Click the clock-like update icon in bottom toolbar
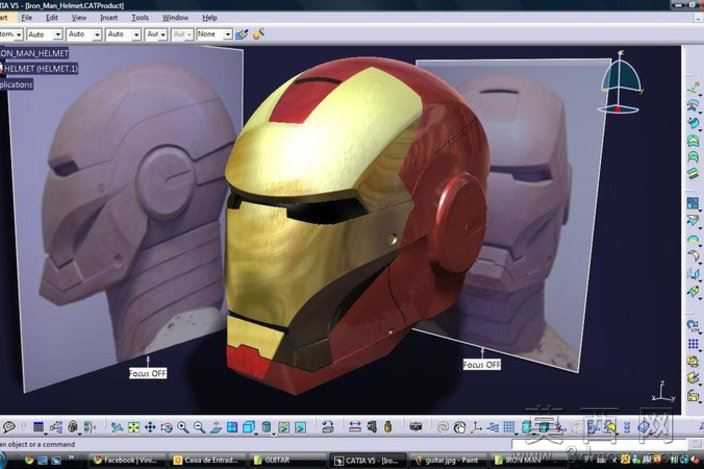704x469 pixels. click(x=459, y=427)
